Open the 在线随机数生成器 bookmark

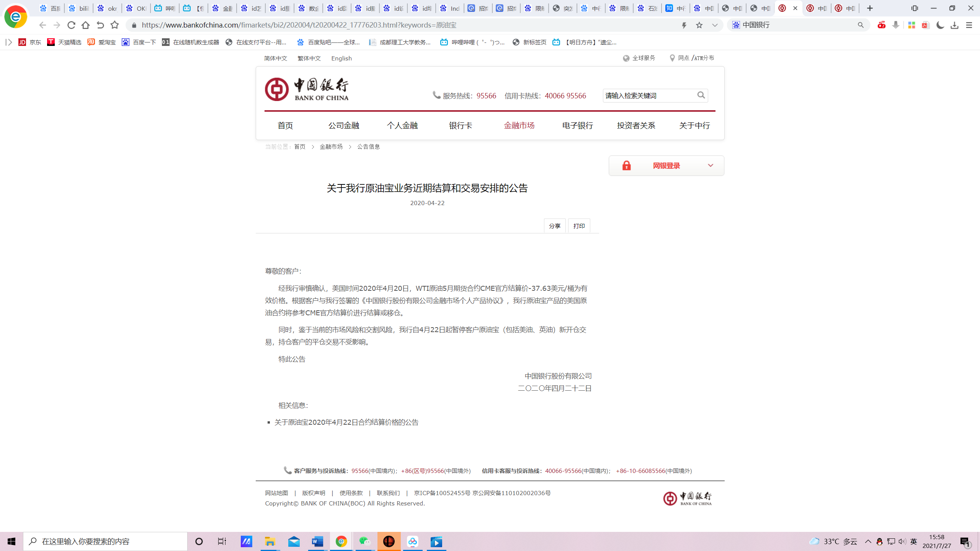tap(190, 42)
